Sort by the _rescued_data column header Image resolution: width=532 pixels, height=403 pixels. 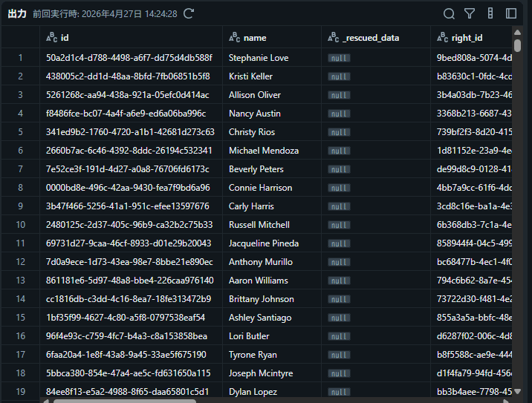coord(376,37)
